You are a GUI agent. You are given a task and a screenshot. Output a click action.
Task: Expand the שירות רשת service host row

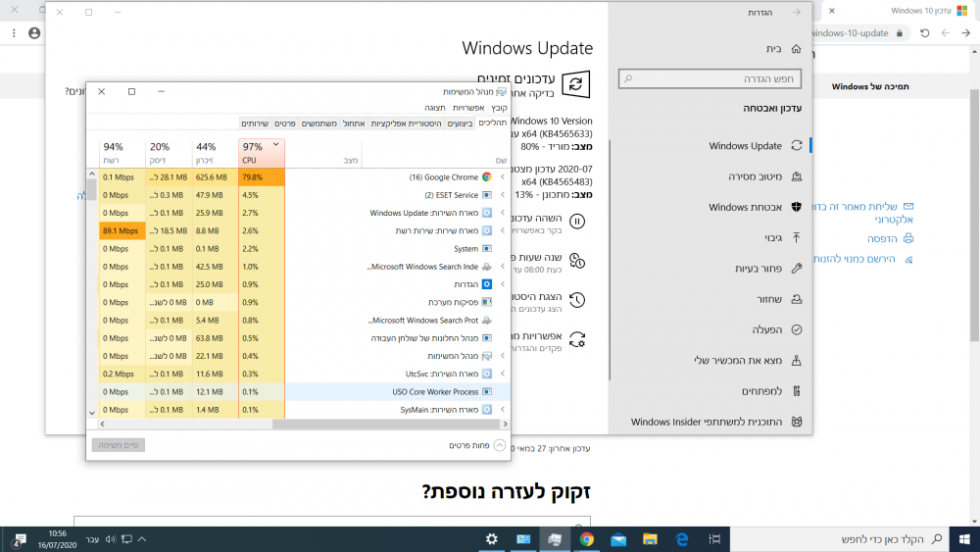[x=503, y=230]
